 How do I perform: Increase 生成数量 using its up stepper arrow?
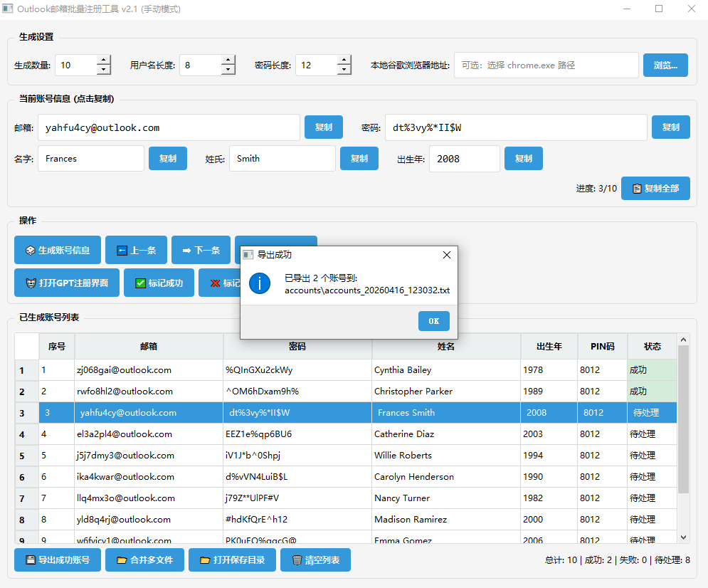[105, 60]
